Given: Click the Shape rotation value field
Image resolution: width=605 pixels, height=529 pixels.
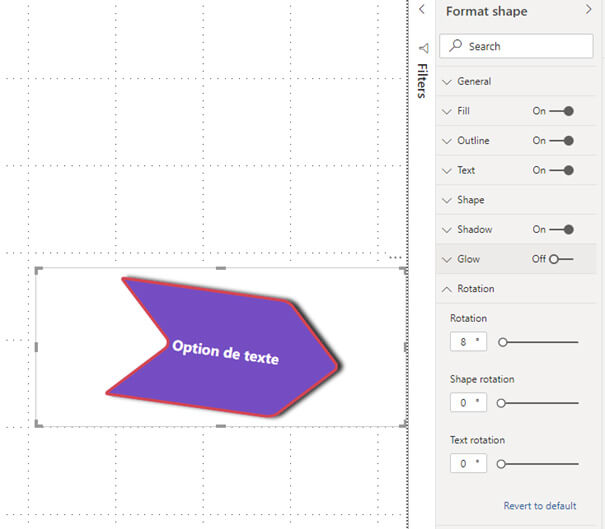Looking at the screenshot, I should (x=468, y=402).
